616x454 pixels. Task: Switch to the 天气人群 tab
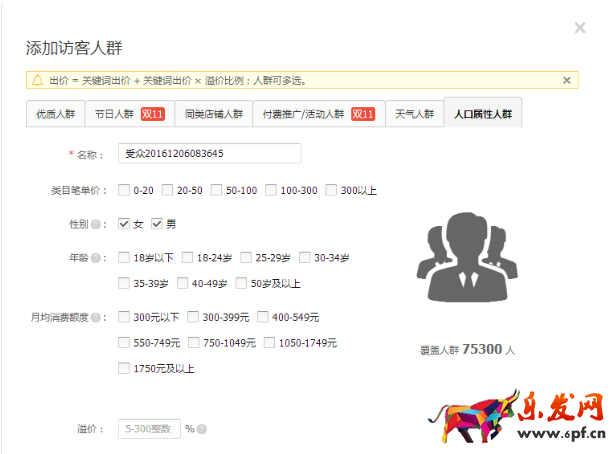(414, 113)
